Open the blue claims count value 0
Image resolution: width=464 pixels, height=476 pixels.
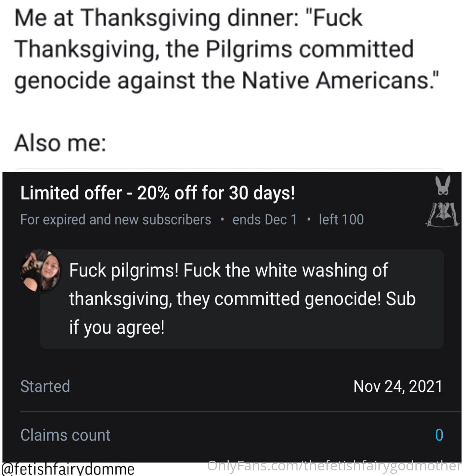point(439,435)
